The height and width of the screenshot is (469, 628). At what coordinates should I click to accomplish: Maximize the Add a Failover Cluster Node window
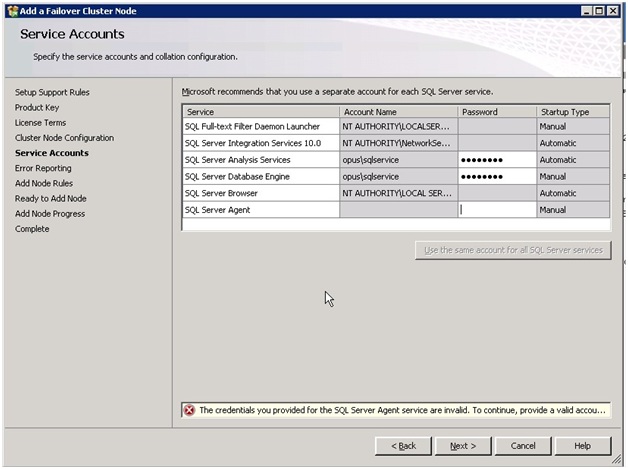click(599, 11)
